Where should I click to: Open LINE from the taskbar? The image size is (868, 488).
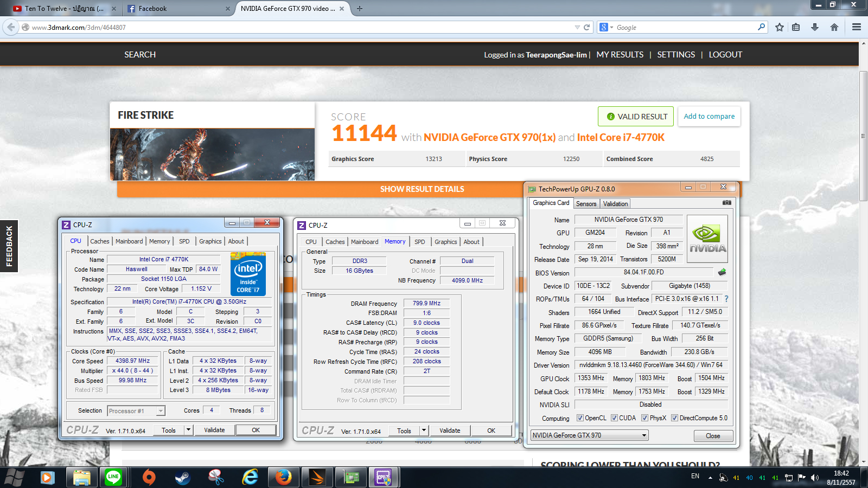pos(113,477)
